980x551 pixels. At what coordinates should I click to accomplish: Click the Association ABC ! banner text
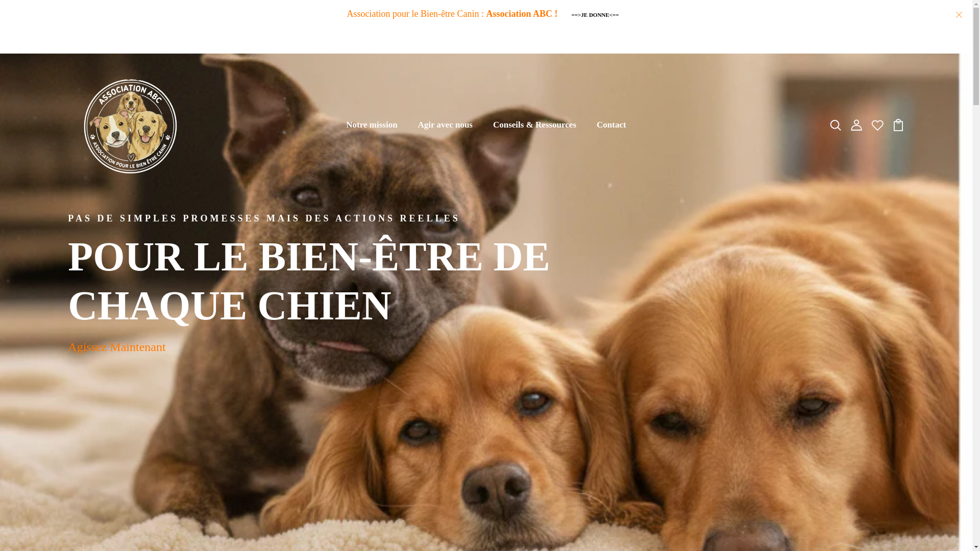(522, 14)
